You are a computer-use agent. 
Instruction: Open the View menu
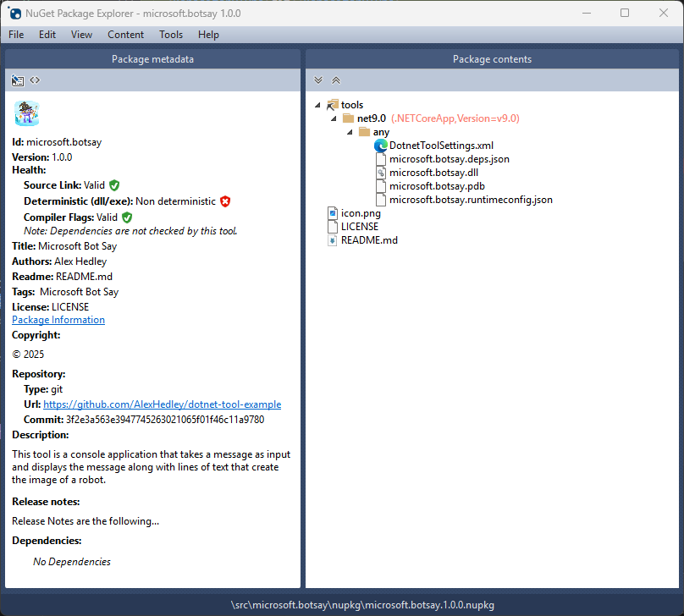coord(81,35)
